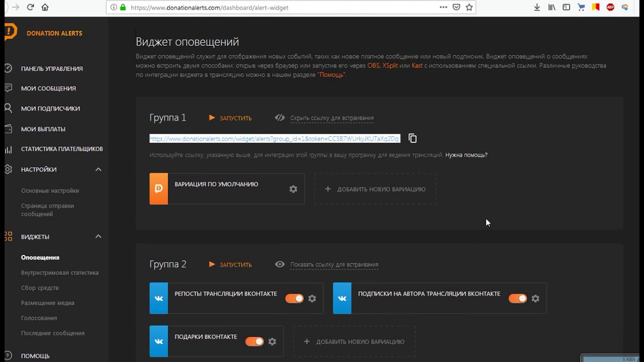Image resolution: width=644 pixels, height=362 pixels.
Task: Copy the Group 1 widget link
Action: pos(413,138)
